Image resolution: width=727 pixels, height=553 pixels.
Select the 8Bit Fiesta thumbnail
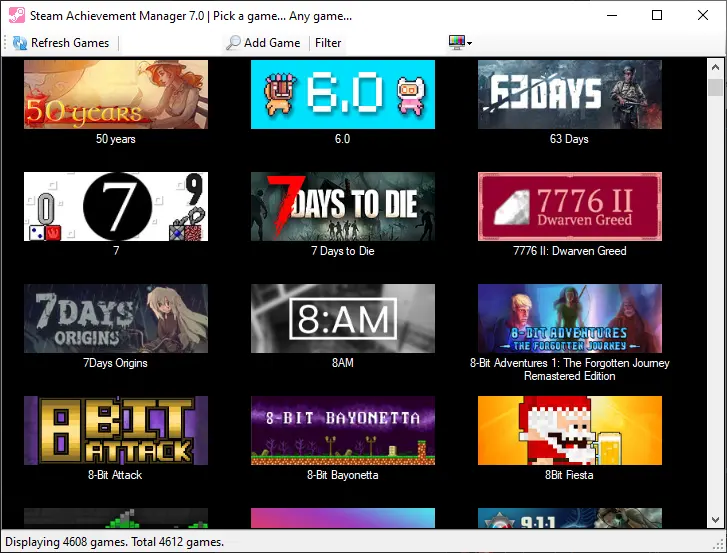pos(570,430)
